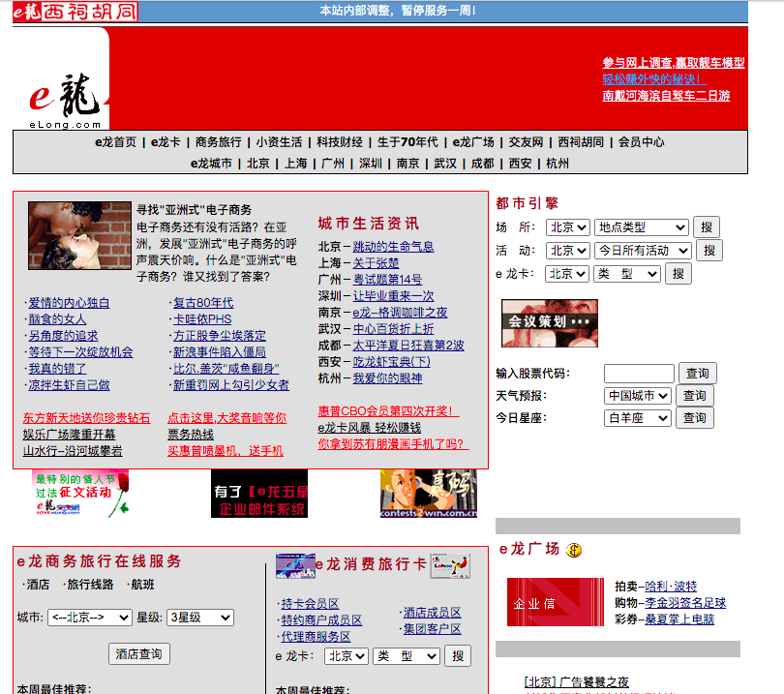Click 搜 button in 消费旅行卡 panel

(x=458, y=656)
